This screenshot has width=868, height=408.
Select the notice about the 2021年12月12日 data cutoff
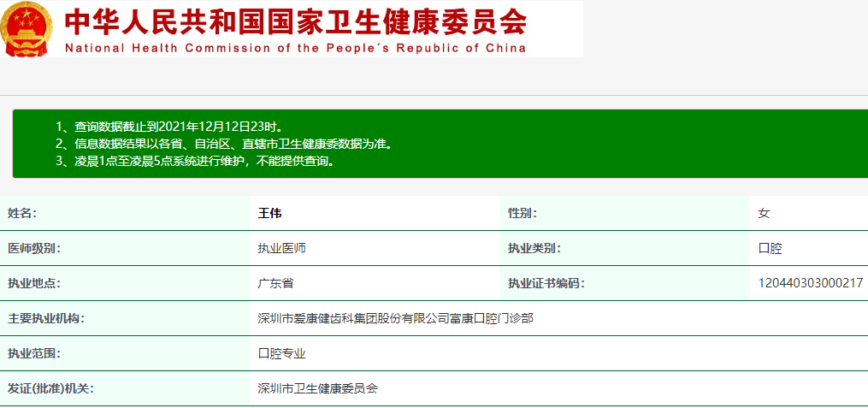click(169, 127)
